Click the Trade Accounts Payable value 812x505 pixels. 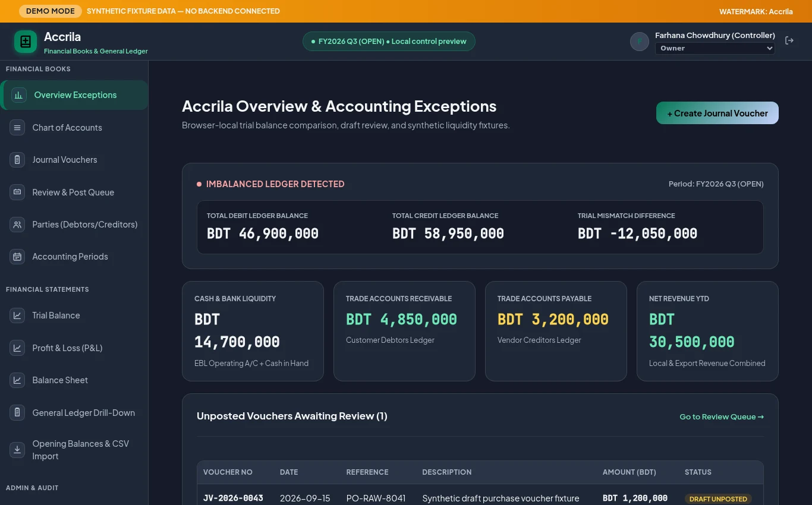coord(553,320)
